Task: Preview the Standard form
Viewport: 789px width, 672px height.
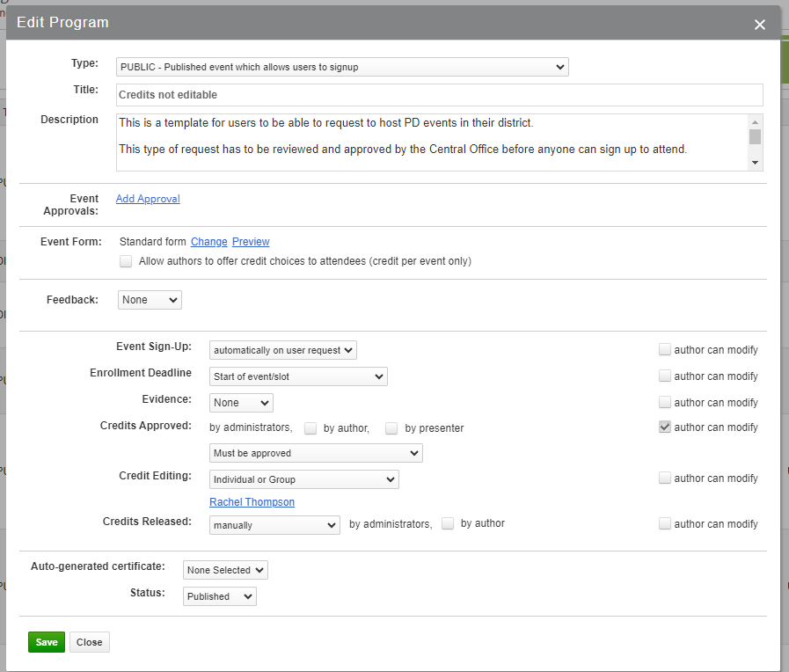Action: coord(250,241)
